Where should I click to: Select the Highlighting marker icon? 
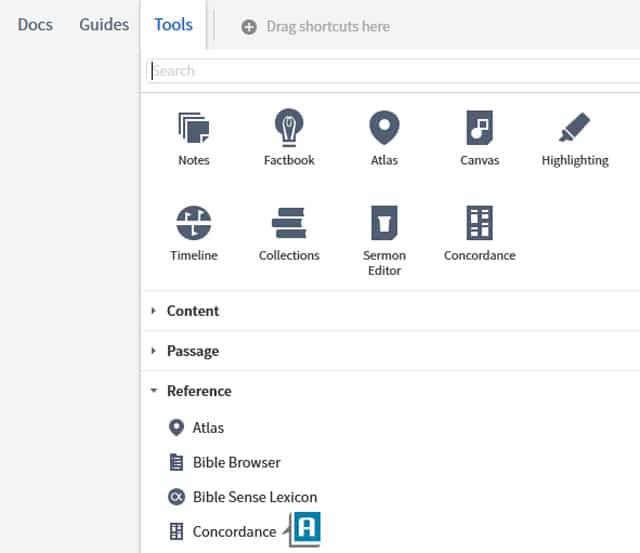(x=574, y=129)
